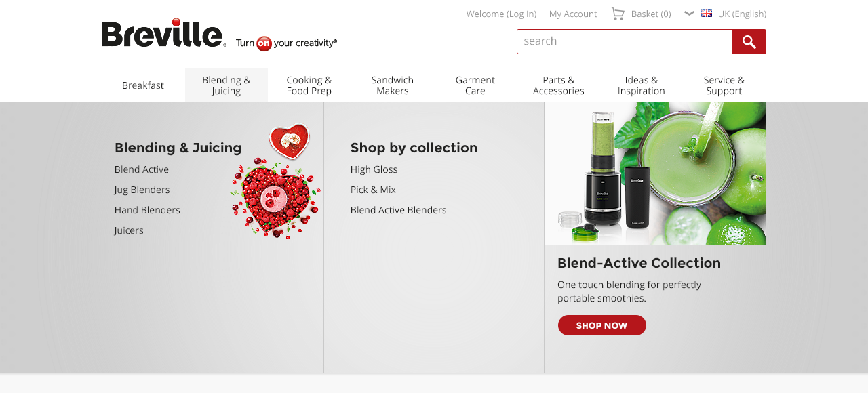This screenshot has height=393, width=868.
Task: Open the Cooking & Food Prep menu
Action: tap(309, 85)
